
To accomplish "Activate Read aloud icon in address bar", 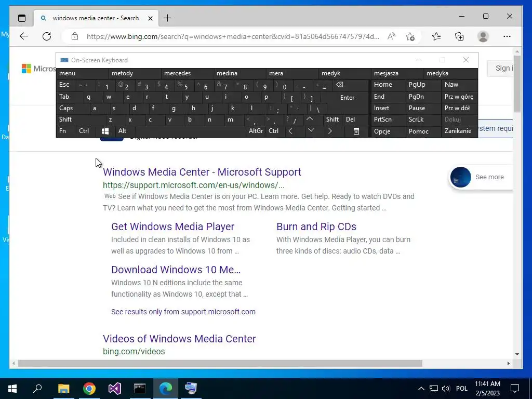I will click(391, 36).
